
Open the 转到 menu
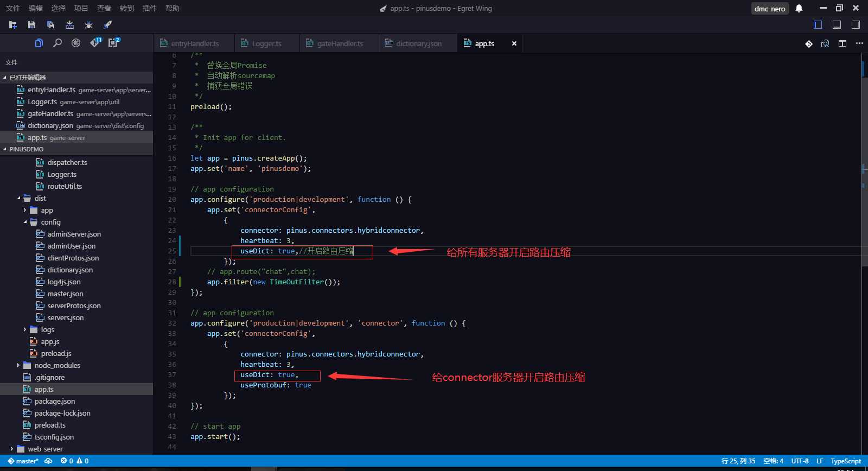click(x=127, y=8)
